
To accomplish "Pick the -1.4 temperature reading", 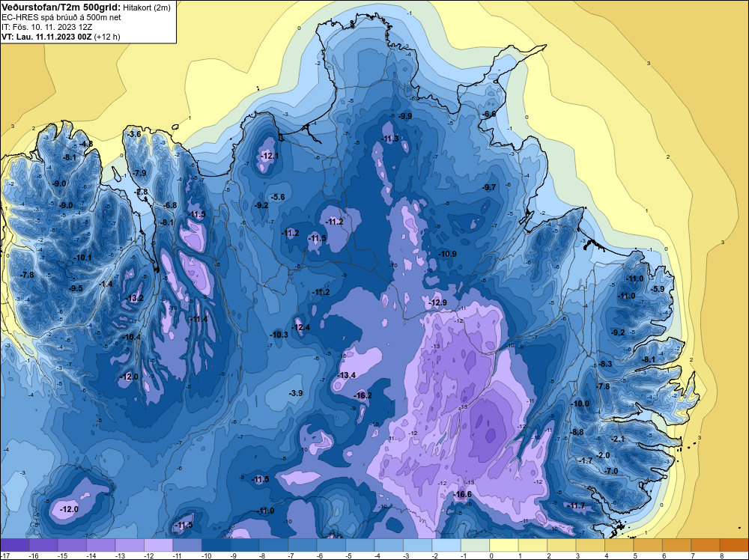I will (106, 284).
